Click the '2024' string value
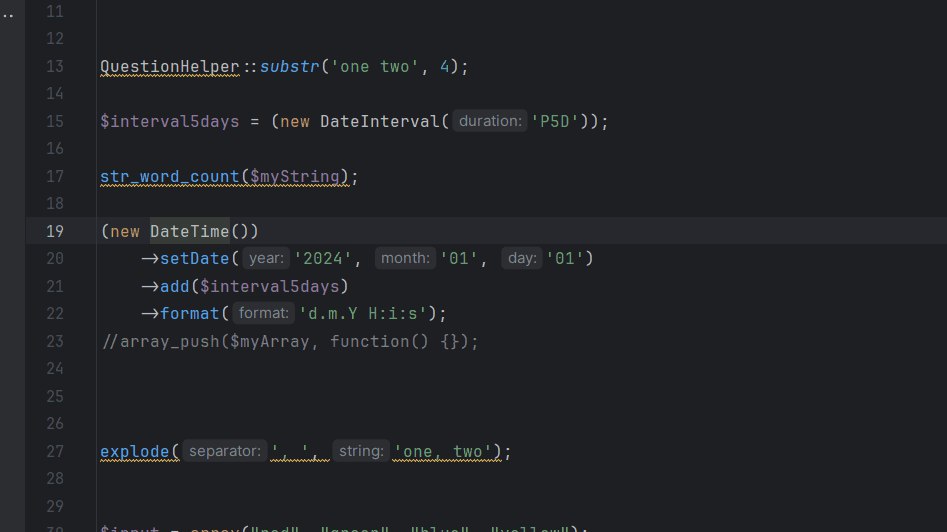 click(323, 258)
